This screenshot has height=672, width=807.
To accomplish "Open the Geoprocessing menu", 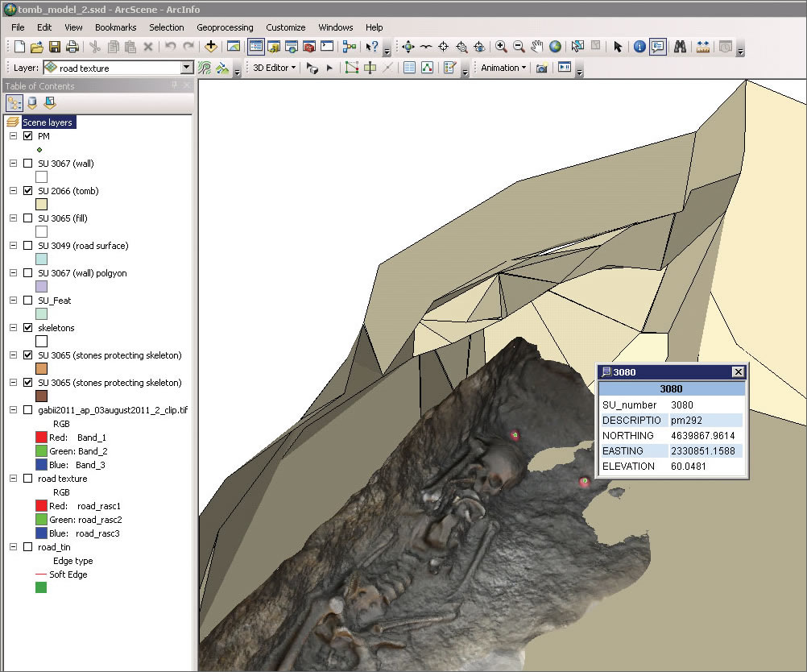I will 225,27.
